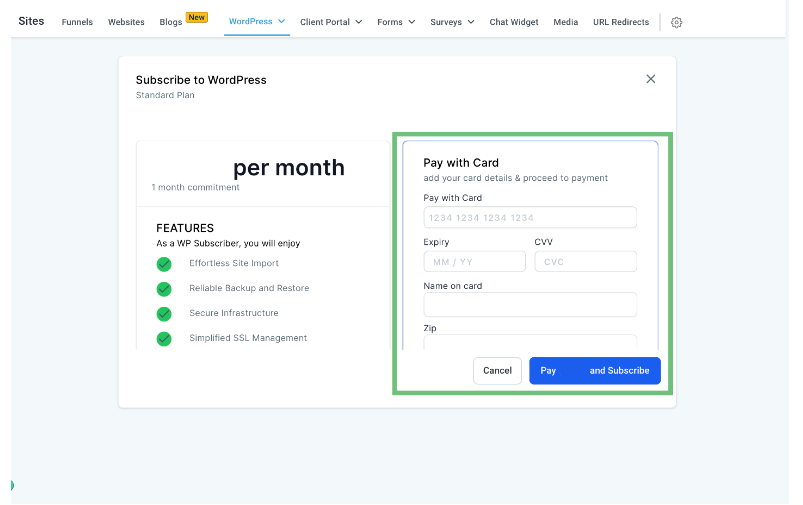Focus the card number input field
Screen dimensions: 803x505
pos(530,218)
